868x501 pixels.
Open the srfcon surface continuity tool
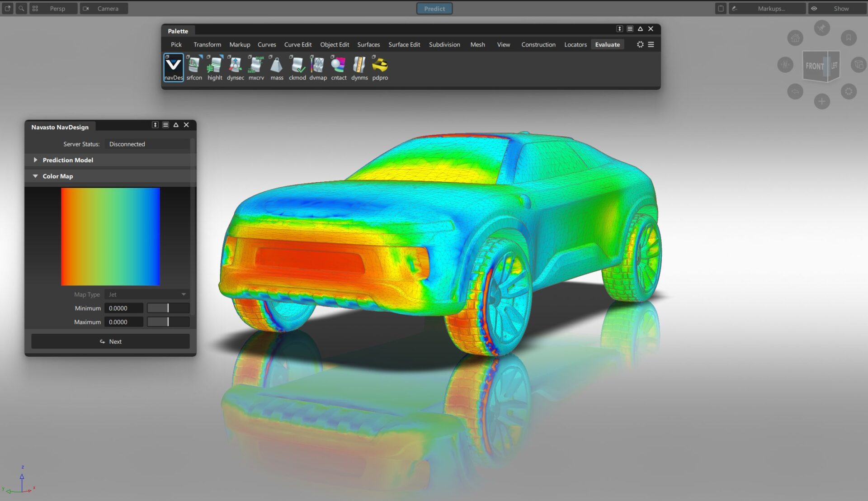click(194, 67)
